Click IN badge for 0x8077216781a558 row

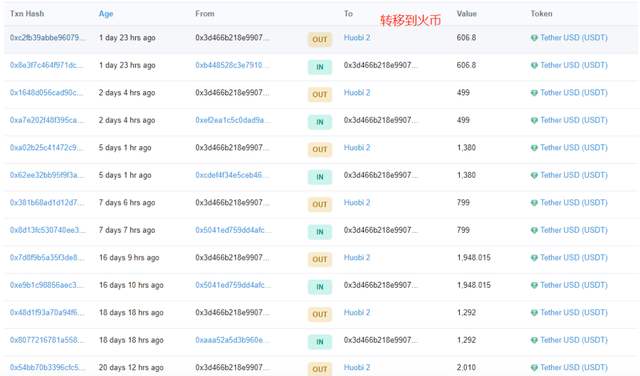coord(320,342)
